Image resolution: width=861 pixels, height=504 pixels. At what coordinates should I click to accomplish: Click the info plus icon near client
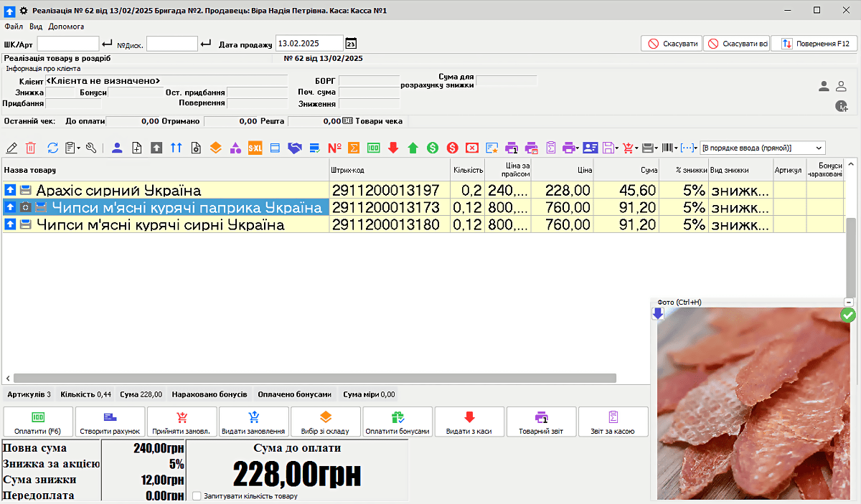pos(842,106)
